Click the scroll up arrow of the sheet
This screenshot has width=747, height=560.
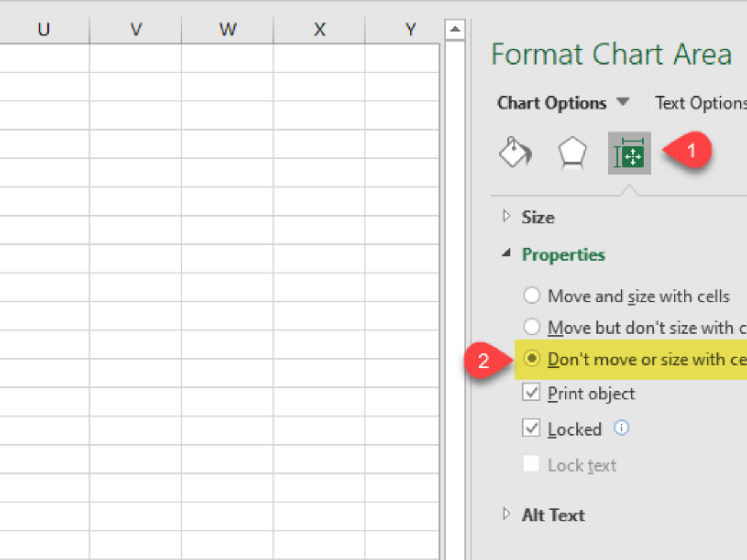[456, 29]
